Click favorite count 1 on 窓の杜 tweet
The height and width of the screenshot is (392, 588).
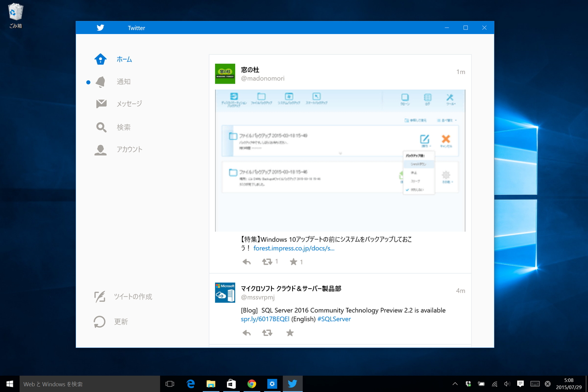(301, 262)
